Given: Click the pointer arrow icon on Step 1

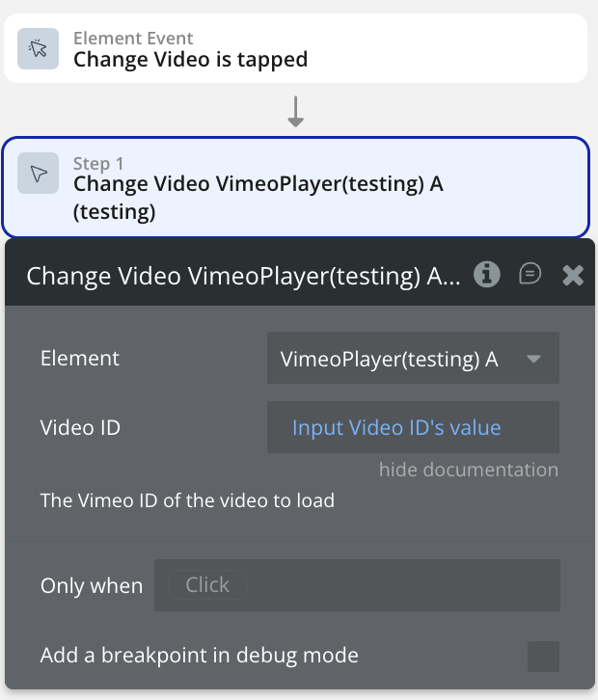Looking at the screenshot, I should [39, 174].
